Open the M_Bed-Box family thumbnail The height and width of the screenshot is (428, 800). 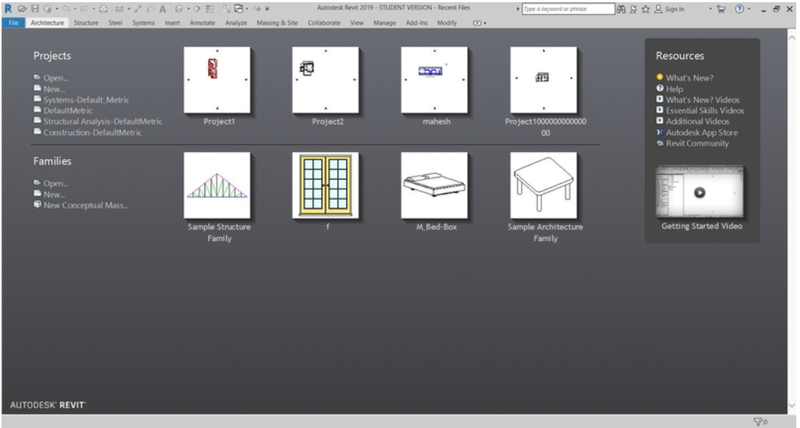click(x=435, y=185)
